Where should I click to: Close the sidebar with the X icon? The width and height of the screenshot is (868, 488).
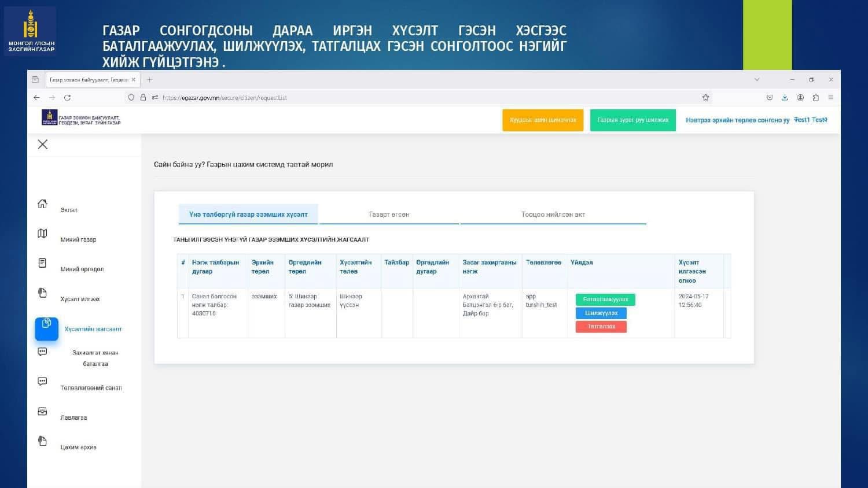[x=43, y=145]
